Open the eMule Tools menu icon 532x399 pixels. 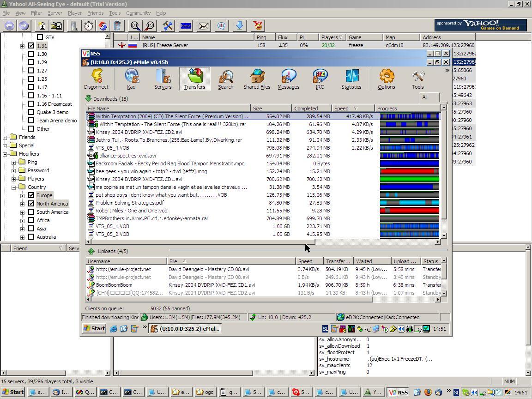tap(417, 79)
